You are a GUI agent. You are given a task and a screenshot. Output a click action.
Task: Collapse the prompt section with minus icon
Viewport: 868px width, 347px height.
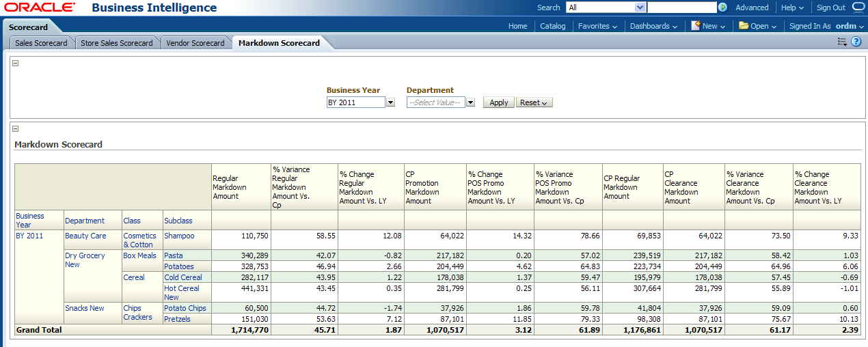[x=16, y=64]
